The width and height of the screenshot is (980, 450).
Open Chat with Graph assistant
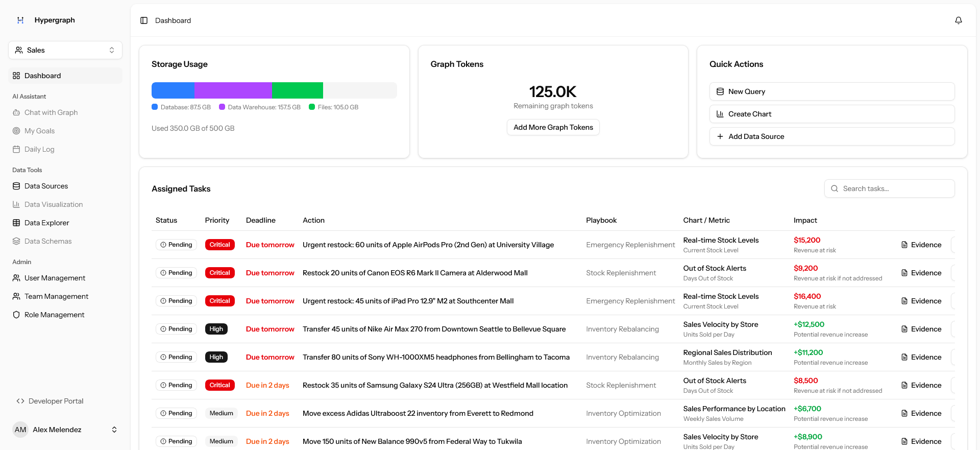(51, 112)
